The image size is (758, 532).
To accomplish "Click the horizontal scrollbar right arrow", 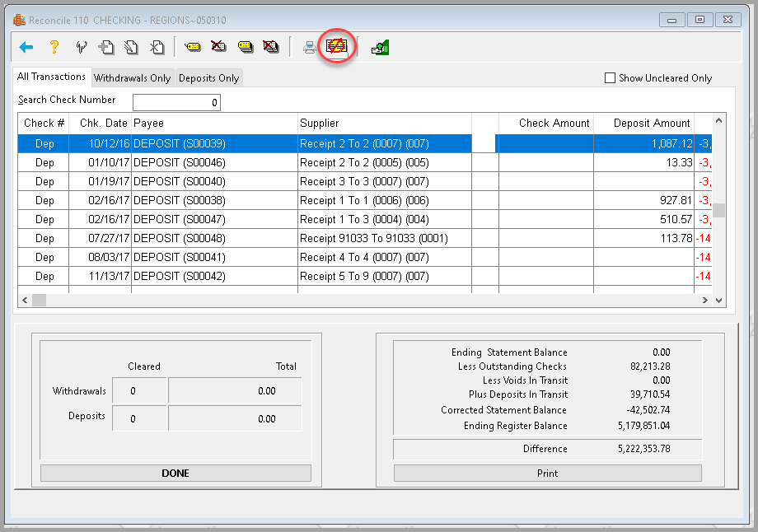I will click(704, 300).
